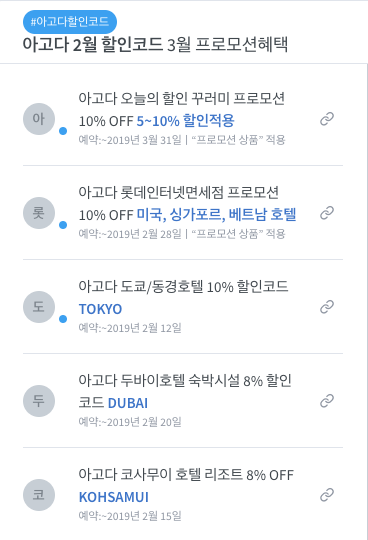
Task: Open the 미국, 싱가포르, 베트남 호텔 link
Action: tap(217, 215)
